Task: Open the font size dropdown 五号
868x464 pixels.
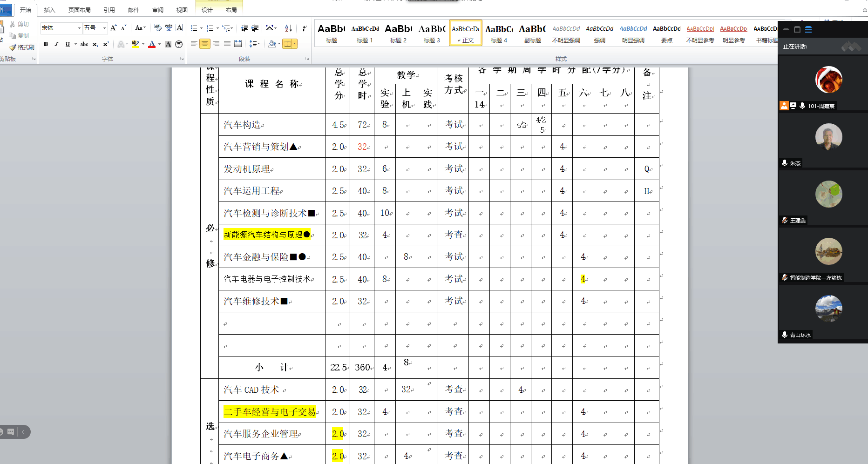Action: tap(104, 28)
